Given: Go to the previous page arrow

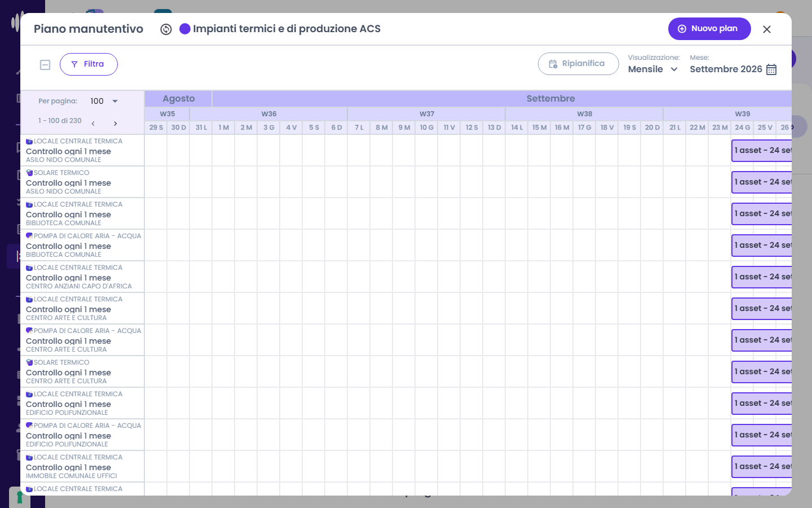Looking at the screenshot, I should (93, 123).
